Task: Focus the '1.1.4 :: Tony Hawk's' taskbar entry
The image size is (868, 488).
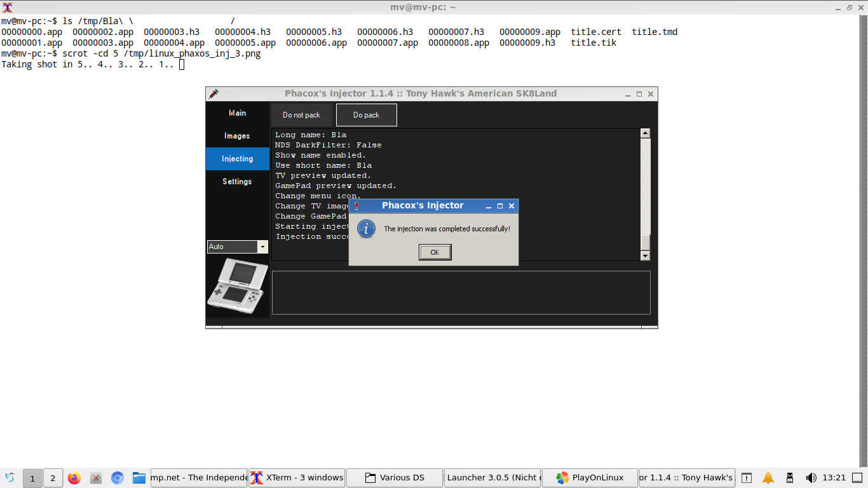Action: click(688, 478)
